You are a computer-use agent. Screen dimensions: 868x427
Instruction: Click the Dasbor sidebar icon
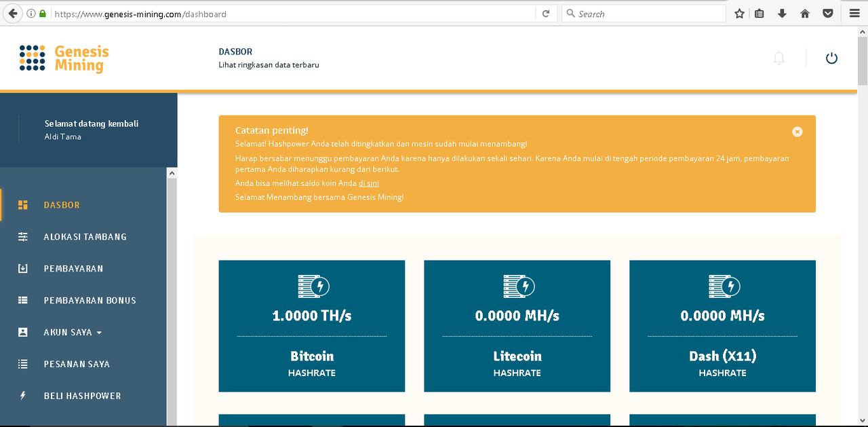23,205
